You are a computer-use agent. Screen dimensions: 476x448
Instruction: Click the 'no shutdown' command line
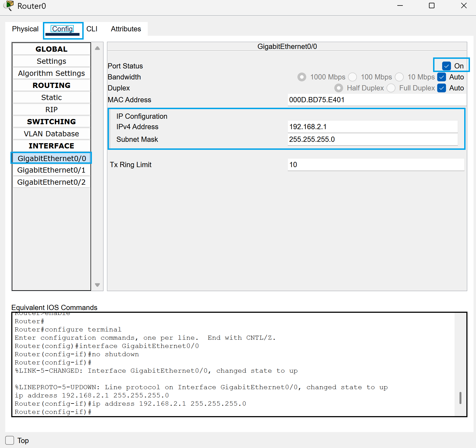click(77, 354)
